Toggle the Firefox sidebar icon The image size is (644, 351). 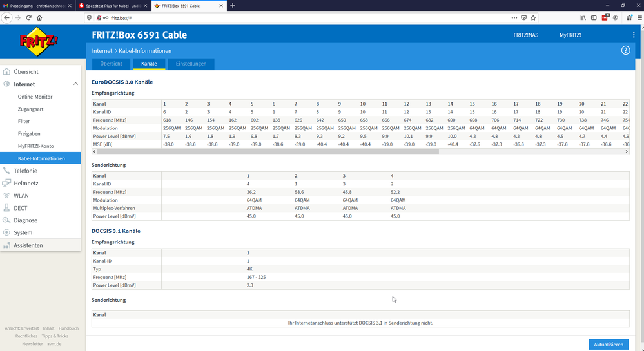tap(594, 17)
